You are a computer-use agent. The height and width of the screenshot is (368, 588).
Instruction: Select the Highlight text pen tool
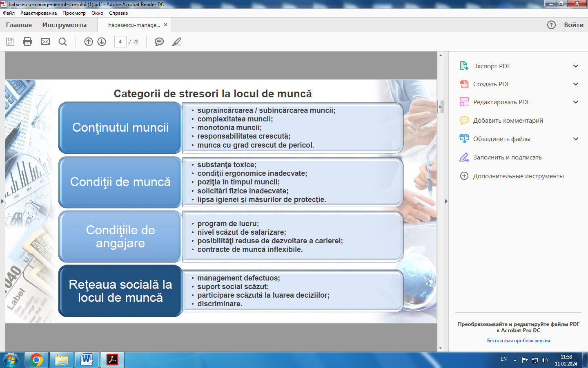[x=177, y=42]
